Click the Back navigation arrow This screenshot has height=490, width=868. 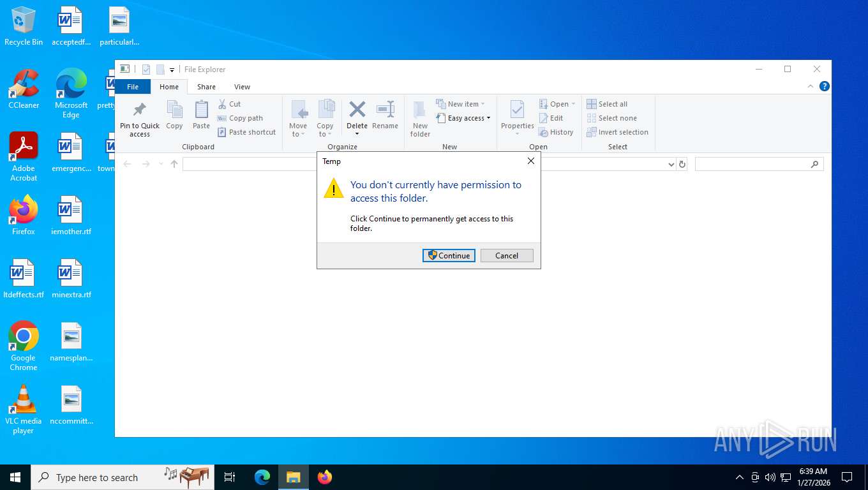tap(127, 164)
